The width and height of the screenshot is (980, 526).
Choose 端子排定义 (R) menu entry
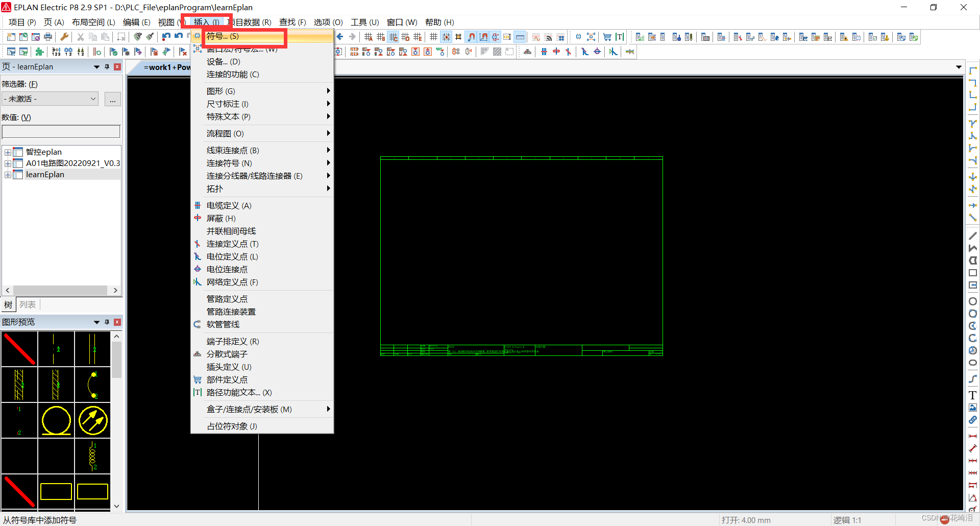click(262, 341)
